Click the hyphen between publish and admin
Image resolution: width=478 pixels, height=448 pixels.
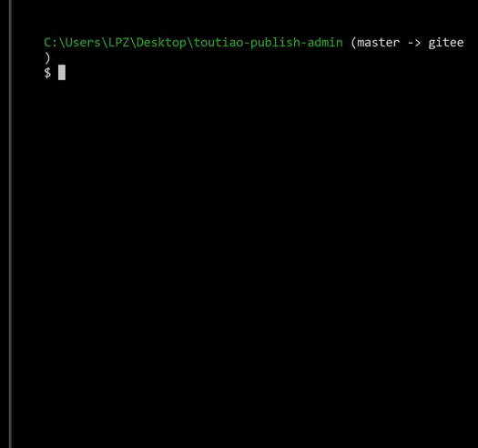pyautogui.click(x=304, y=43)
